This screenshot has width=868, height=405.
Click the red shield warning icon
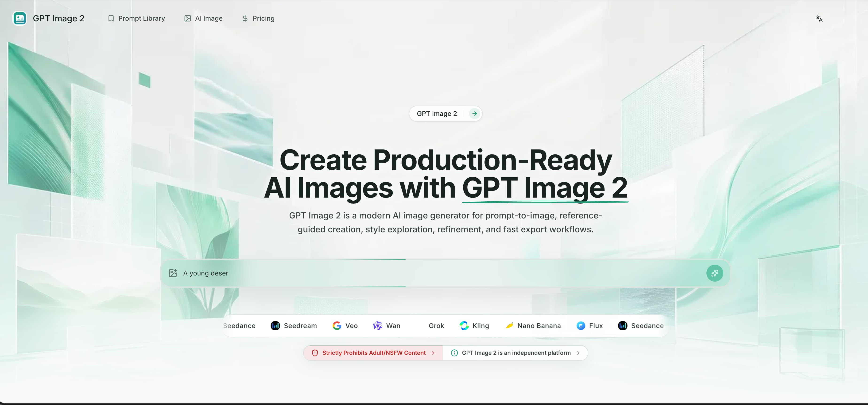point(315,353)
